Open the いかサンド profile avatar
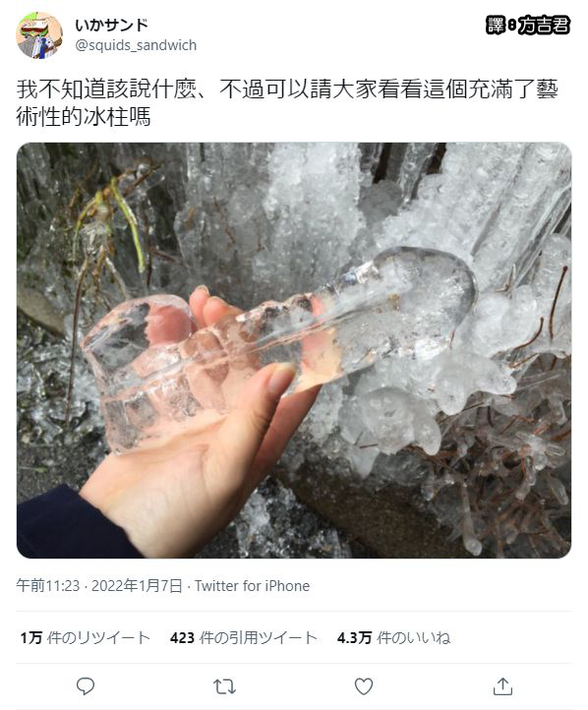This screenshot has height=710, width=588. 39,35
